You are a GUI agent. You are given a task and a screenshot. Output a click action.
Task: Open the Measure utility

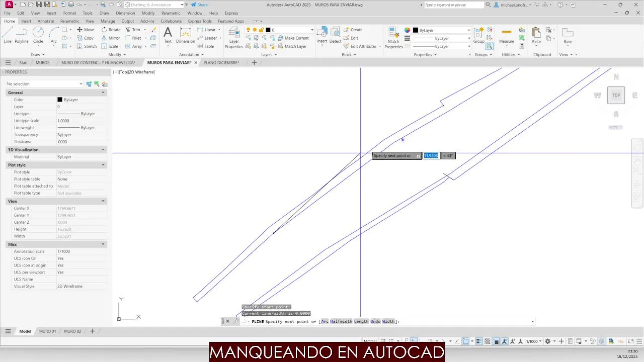point(507,35)
